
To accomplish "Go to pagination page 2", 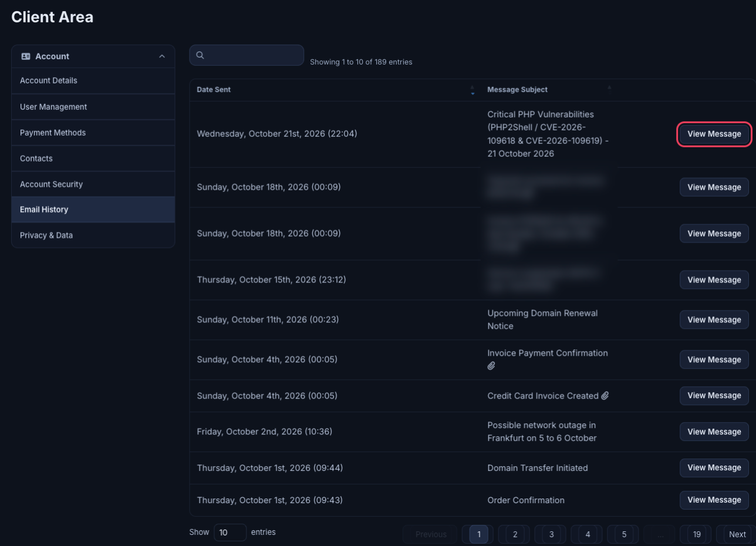I will [x=515, y=534].
